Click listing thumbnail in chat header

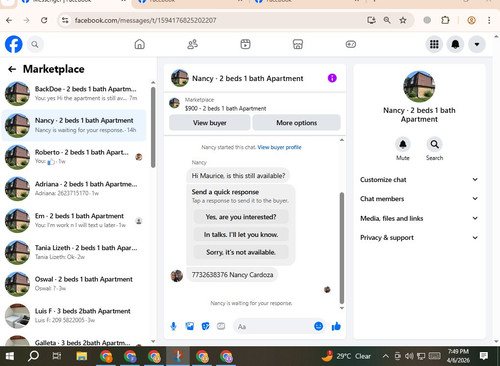[180, 78]
